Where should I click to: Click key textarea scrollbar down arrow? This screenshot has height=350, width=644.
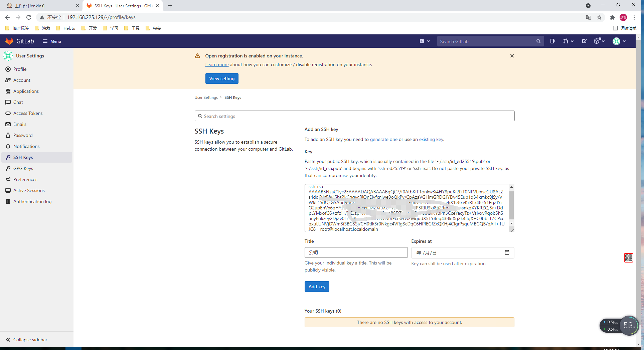511,223
